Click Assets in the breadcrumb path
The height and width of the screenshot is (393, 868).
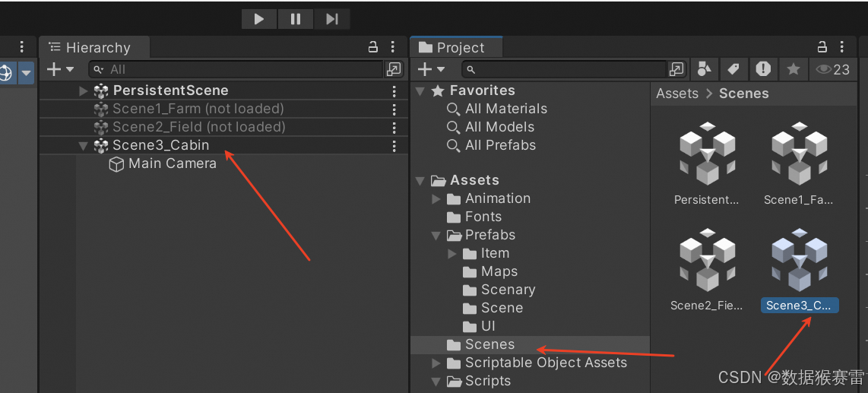click(x=677, y=93)
